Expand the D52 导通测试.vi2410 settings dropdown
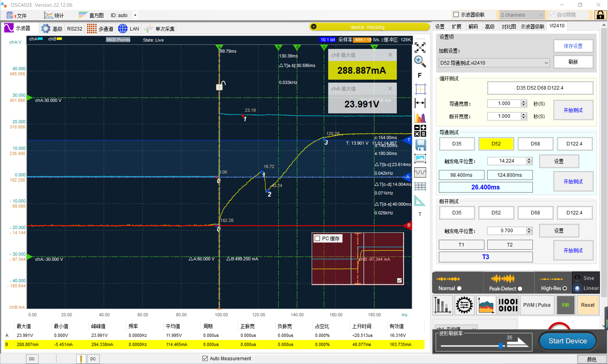Screen dimensions: 608x364 click(494, 63)
